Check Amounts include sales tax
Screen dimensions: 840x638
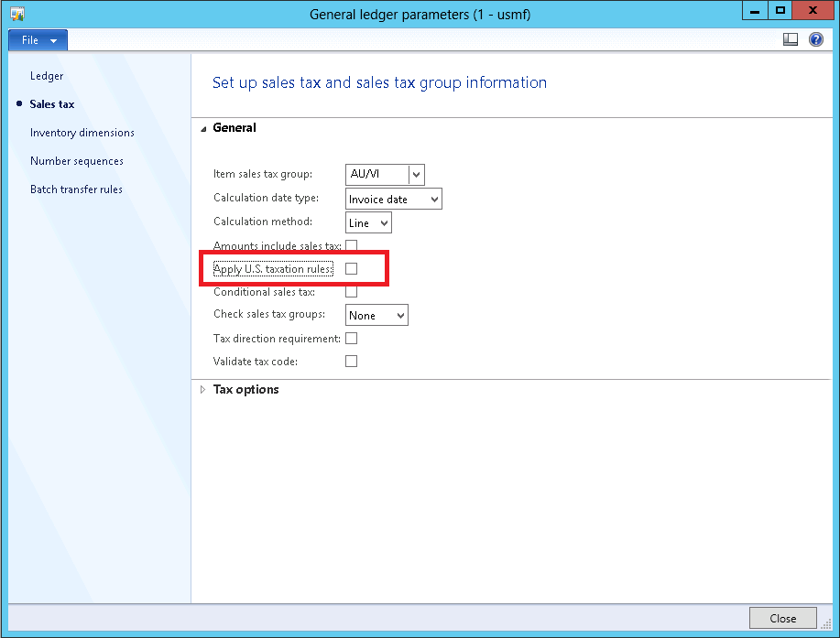[x=352, y=245]
